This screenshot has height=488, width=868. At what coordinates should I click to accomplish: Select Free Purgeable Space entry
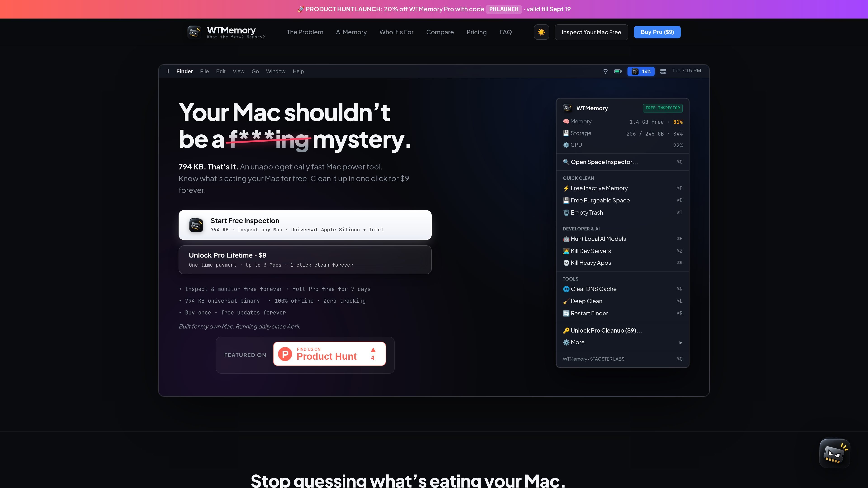click(623, 200)
